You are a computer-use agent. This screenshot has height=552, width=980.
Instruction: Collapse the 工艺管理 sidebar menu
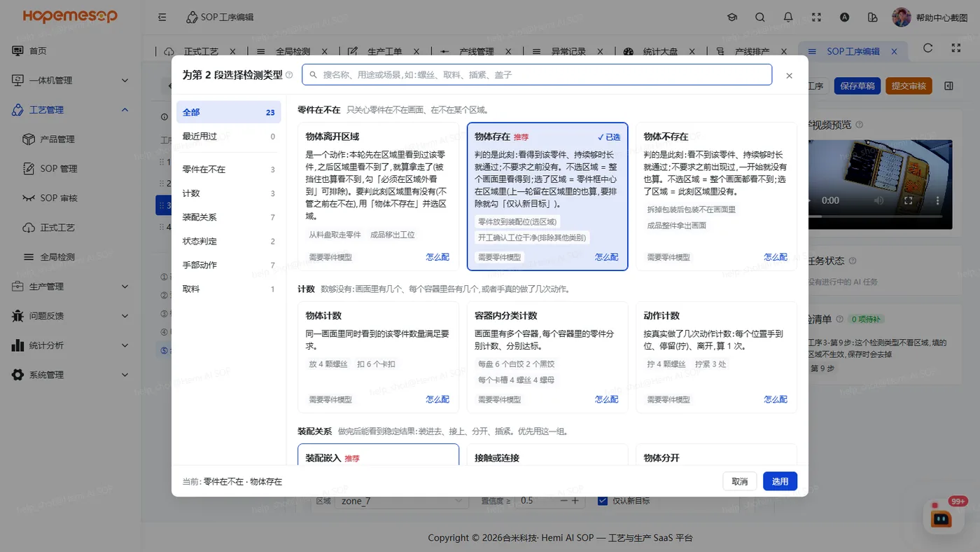coord(71,109)
